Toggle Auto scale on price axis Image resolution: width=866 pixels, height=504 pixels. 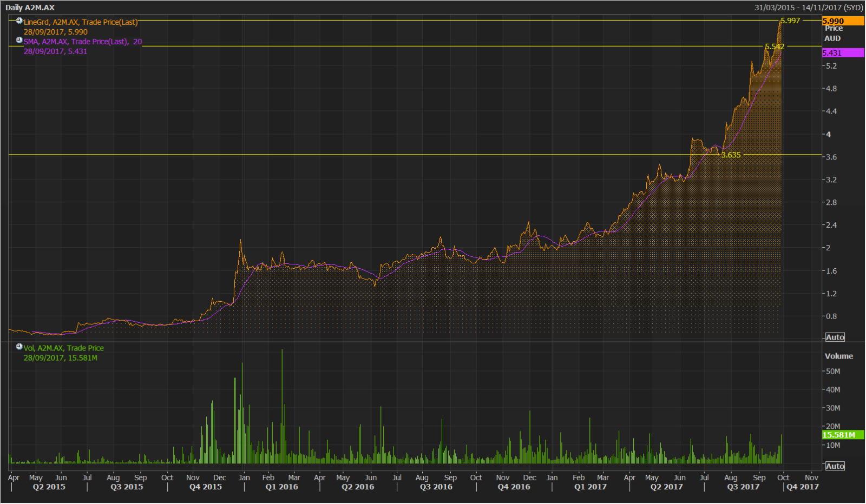coord(835,337)
